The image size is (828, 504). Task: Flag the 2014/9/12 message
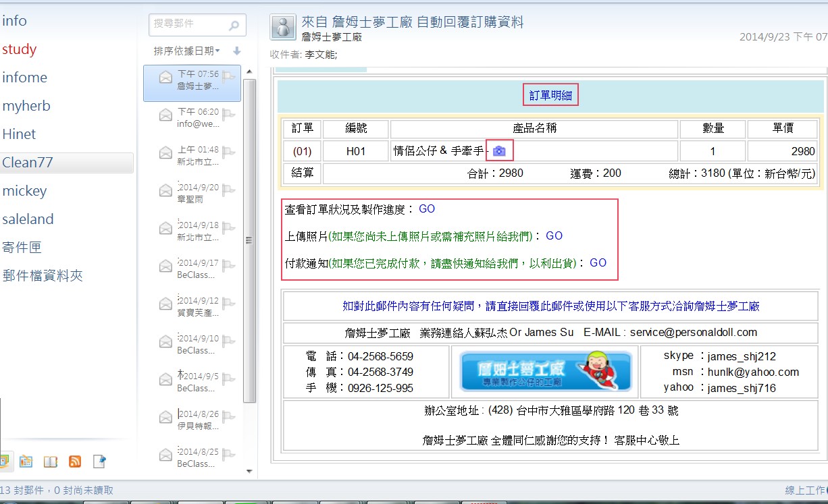[228, 303]
